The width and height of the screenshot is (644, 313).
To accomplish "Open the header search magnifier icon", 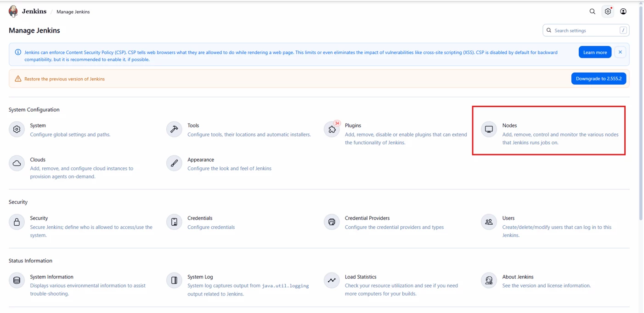I will 592,11.
